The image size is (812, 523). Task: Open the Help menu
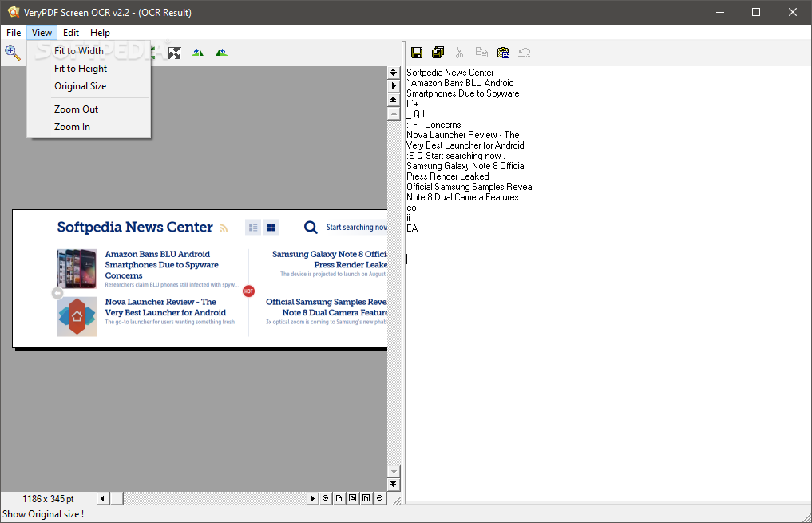pyautogui.click(x=100, y=33)
